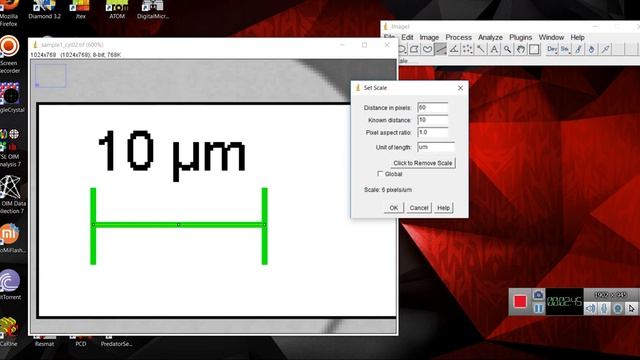Open the Edit menu in ImageJ
This screenshot has width=640, height=360.
click(407, 37)
